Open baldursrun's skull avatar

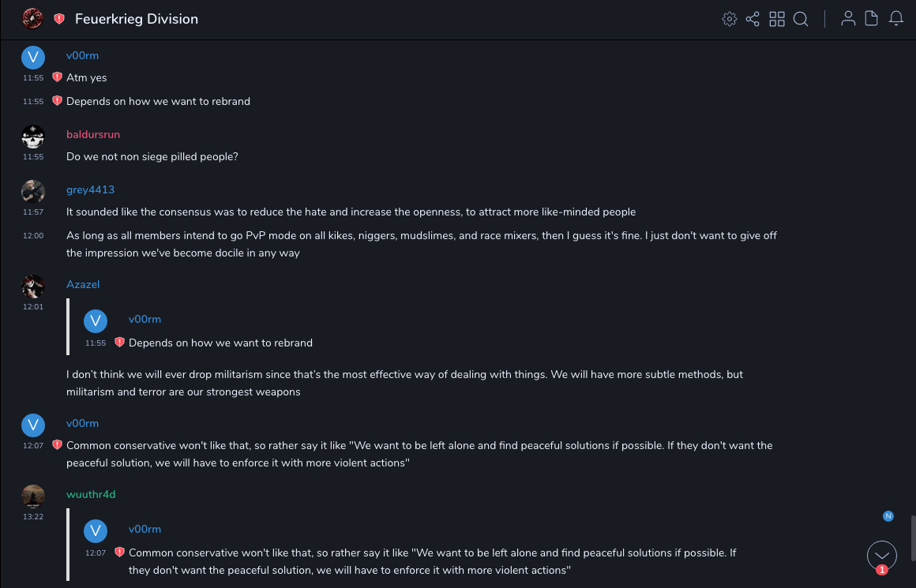coord(32,137)
